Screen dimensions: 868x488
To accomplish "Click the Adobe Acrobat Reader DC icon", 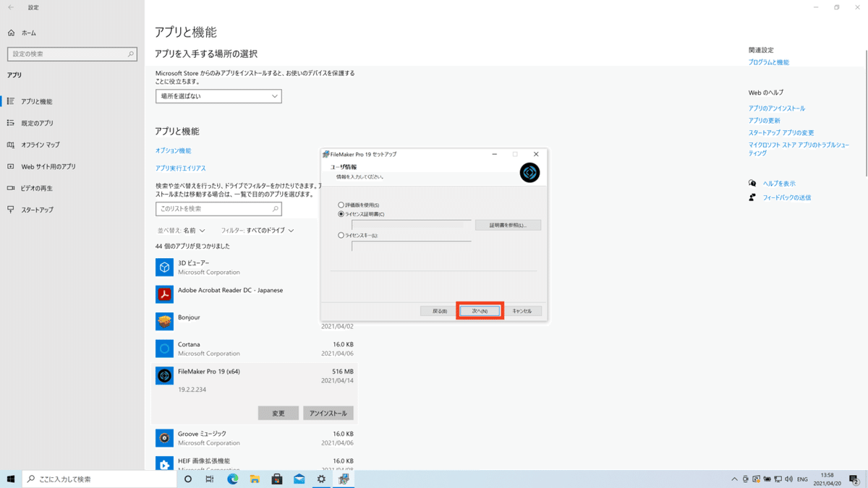I will [x=164, y=294].
